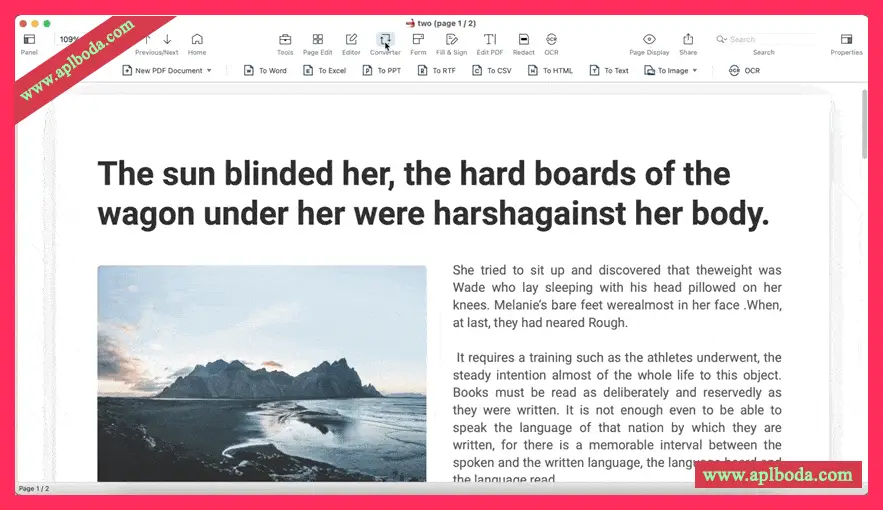Screen dimensions: 883x510
Task: Open the Share menu
Action: coord(688,40)
